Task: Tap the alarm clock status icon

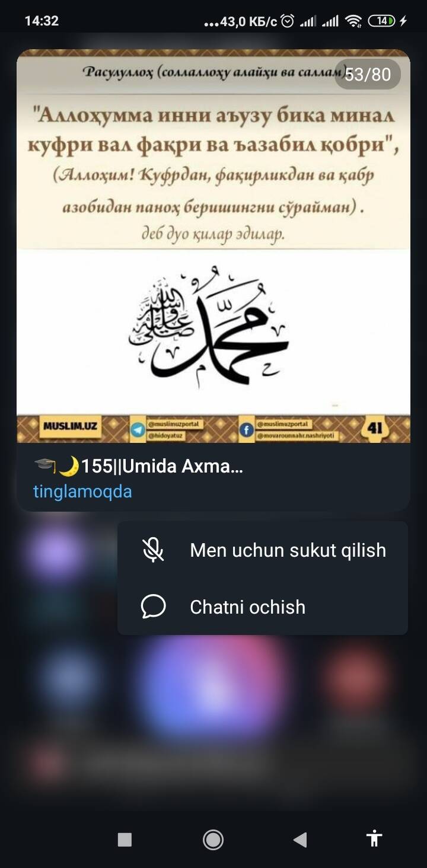Action: coord(288,21)
